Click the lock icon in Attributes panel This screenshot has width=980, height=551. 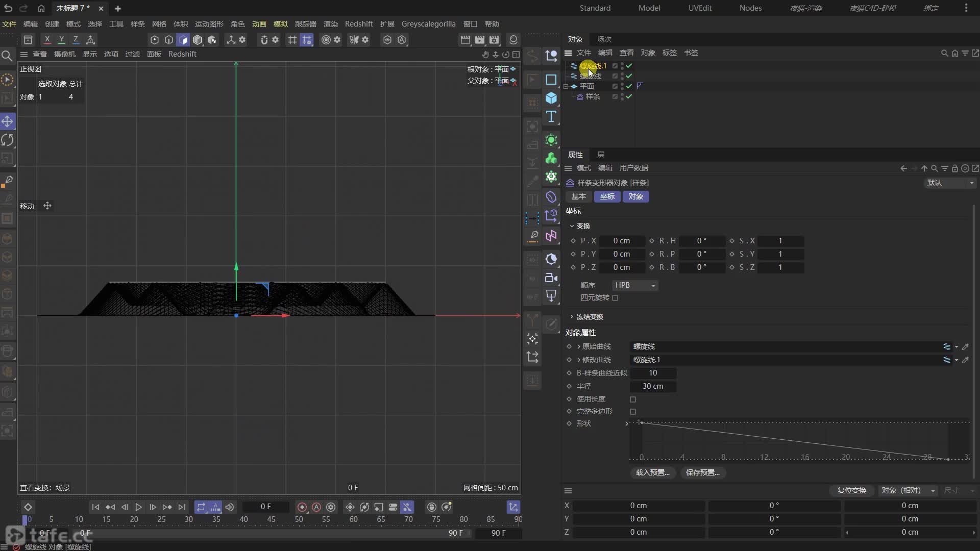954,168
